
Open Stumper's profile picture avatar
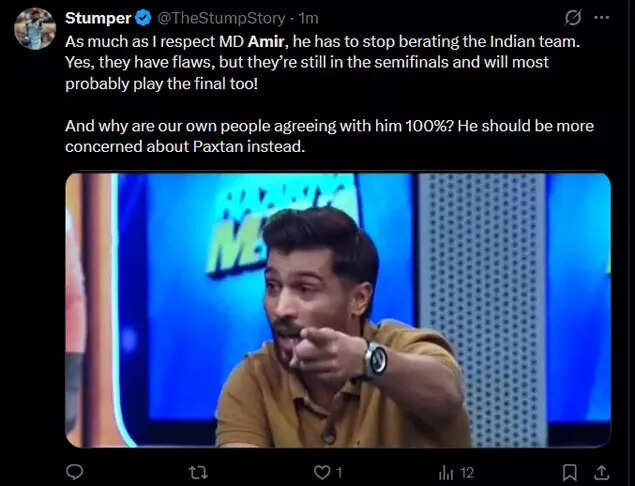pyautogui.click(x=35, y=28)
